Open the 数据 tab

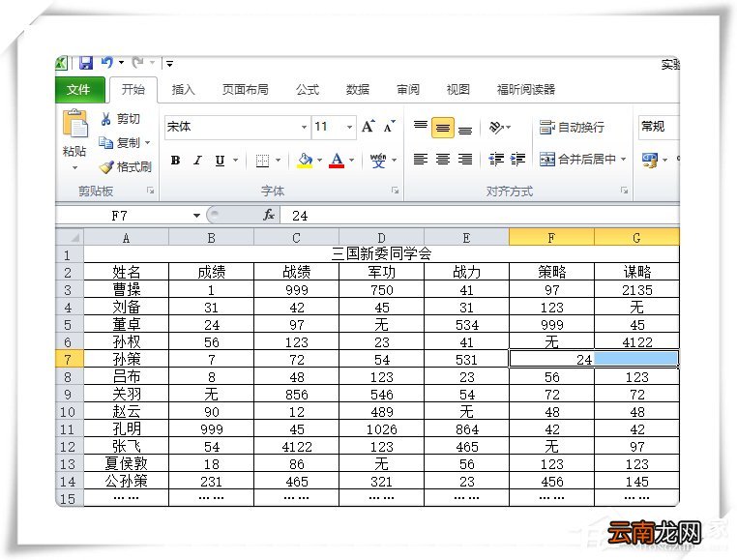tap(357, 90)
